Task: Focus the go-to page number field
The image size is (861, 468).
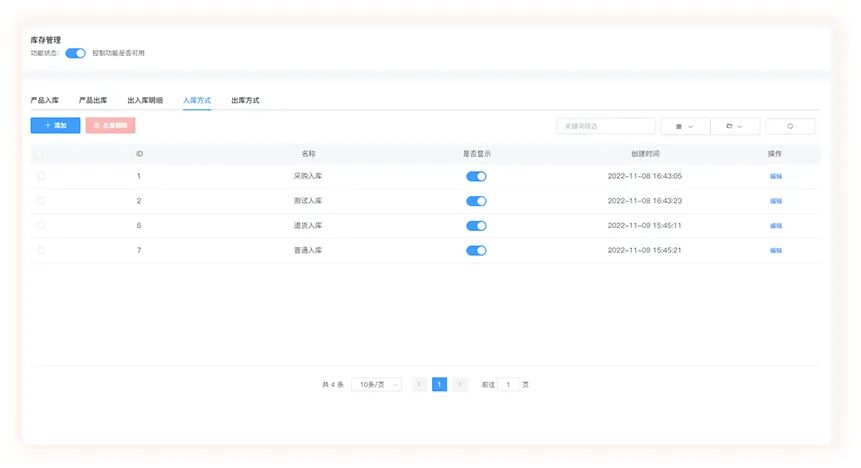Action: tap(508, 385)
